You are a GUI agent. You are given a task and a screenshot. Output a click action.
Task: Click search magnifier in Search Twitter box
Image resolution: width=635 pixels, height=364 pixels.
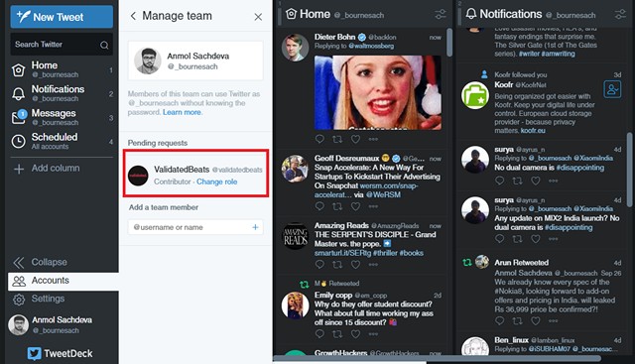104,45
